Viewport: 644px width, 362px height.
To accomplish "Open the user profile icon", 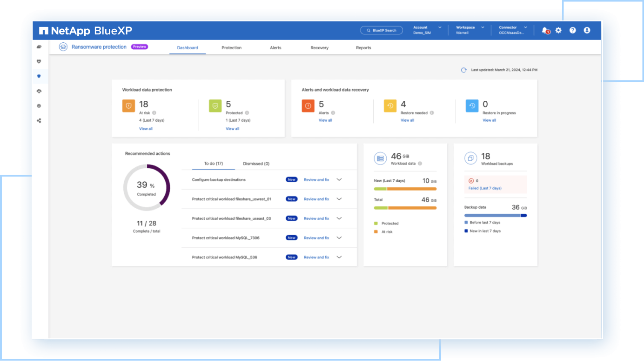I will [587, 30].
